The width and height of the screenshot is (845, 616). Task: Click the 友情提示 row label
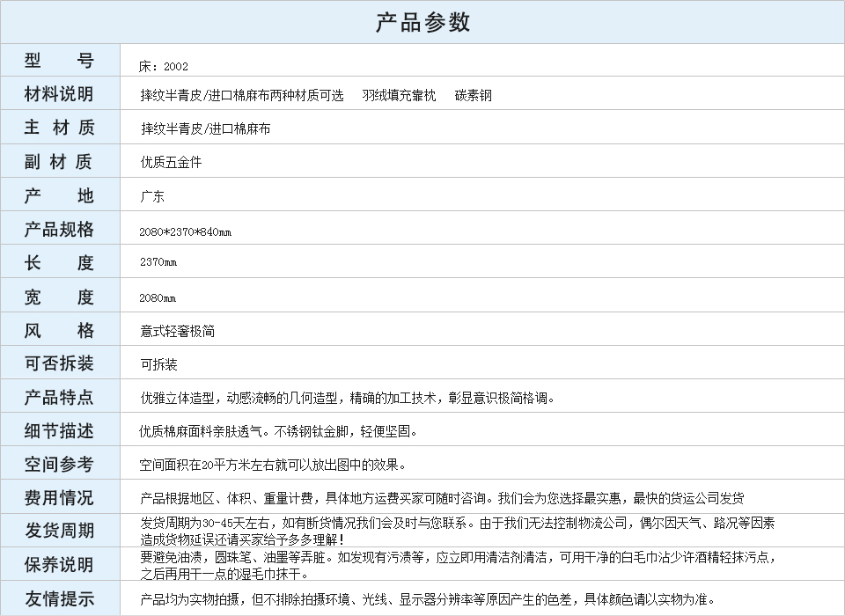click(59, 599)
